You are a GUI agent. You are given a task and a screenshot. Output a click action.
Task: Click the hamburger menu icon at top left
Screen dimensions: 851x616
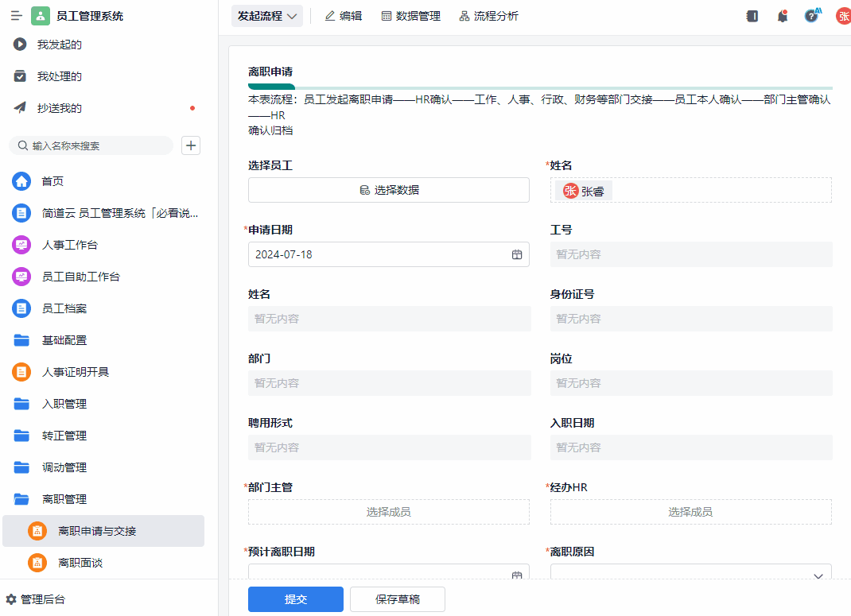(x=16, y=16)
